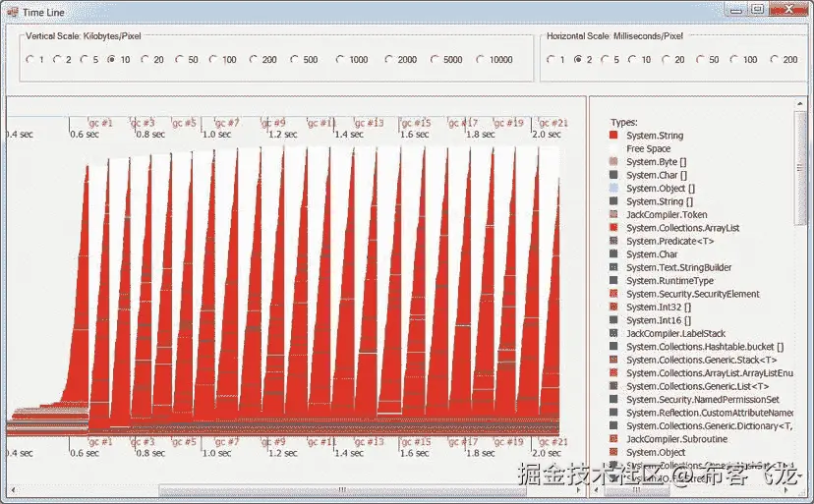814x504 pixels.
Task: Select the System.Int16 [] legend entry
Action: (x=659, y=320)
